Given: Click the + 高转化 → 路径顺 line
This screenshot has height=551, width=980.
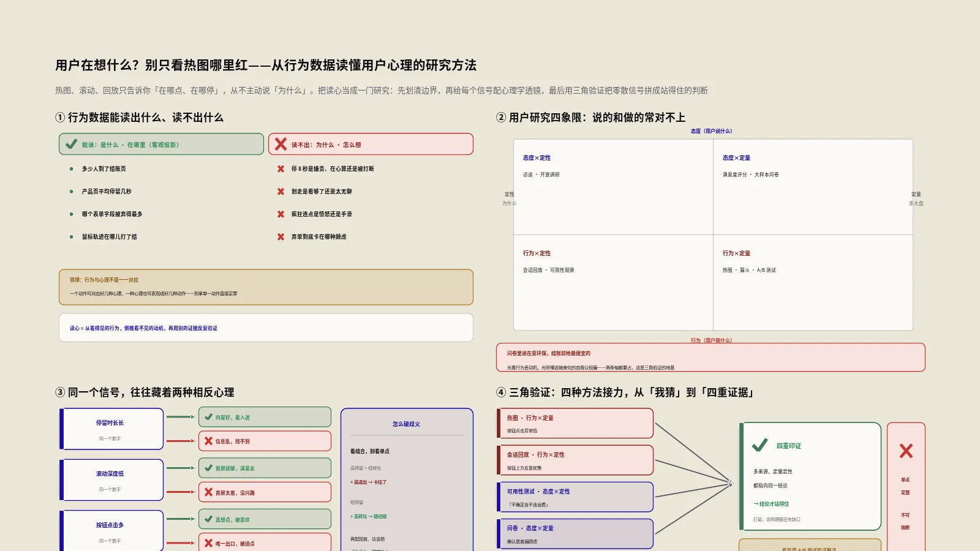Looking at the screenshot, I should (x=368, y=517).
